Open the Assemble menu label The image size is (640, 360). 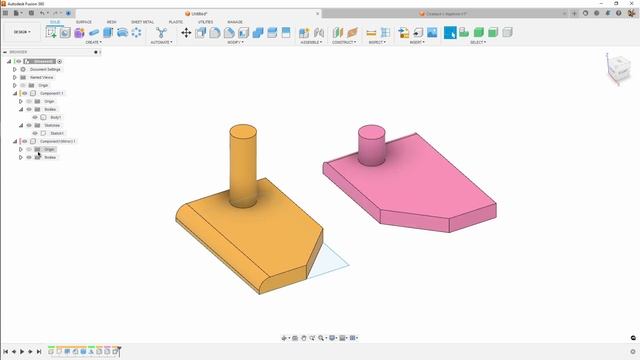coord(311,42)
